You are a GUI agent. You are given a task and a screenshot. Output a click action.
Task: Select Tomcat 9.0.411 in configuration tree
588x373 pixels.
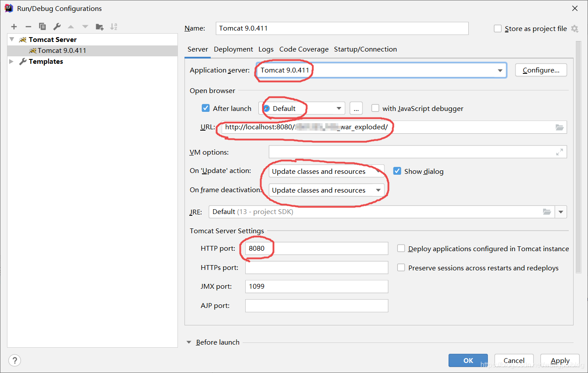point(92,50)
